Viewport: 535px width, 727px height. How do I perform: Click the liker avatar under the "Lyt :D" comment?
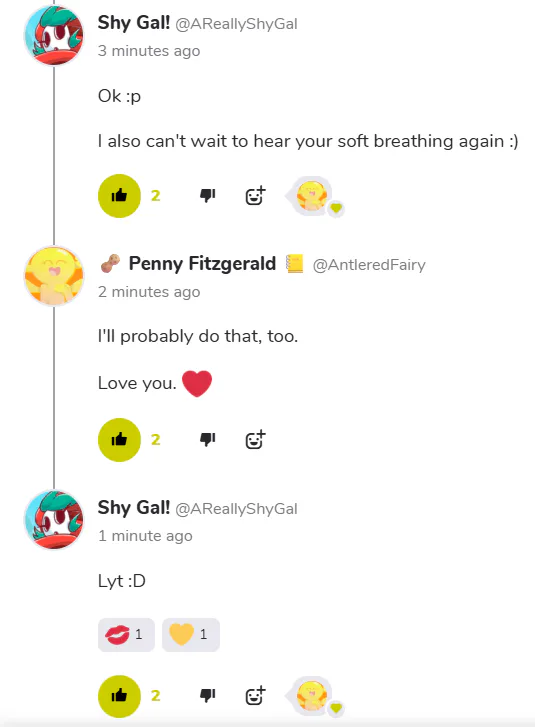[x=312, y=695]
